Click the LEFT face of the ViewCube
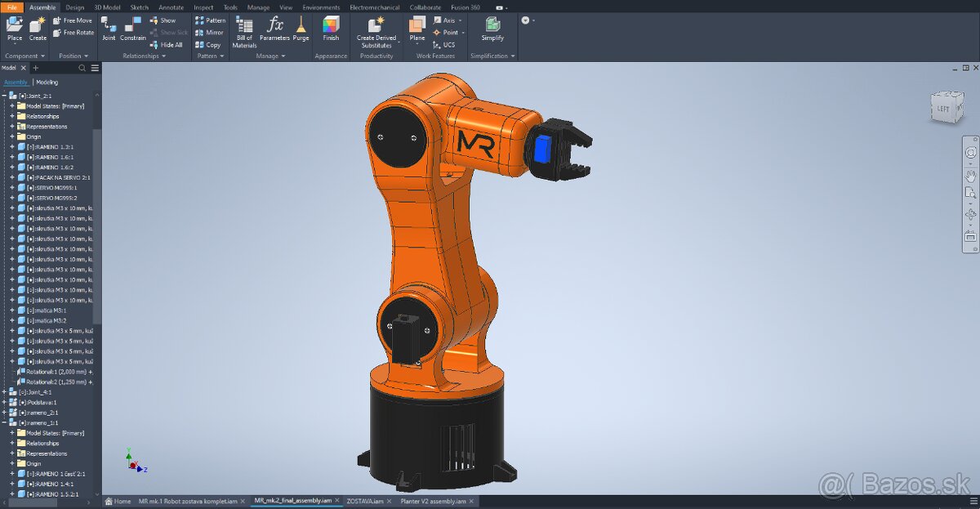The height and width of the screenshot is (509, 980). point(945,107)
